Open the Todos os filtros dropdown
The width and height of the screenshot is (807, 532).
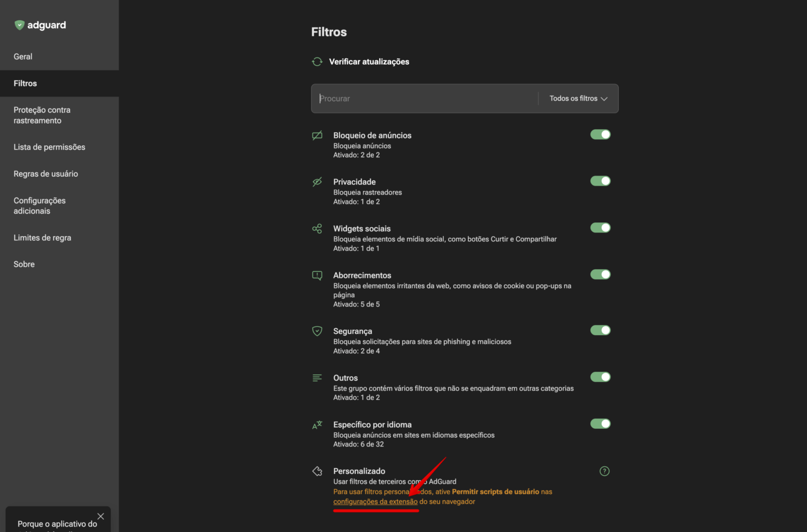[x=577, y=98]
